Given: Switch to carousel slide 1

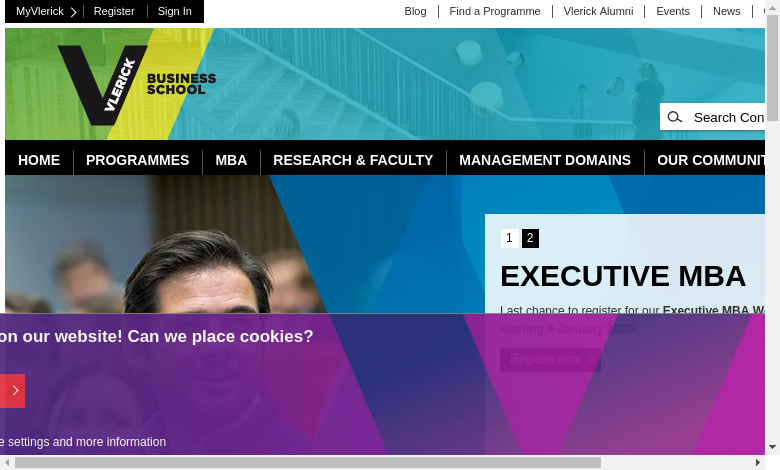Looking at the screenshot, I should [x=509, y=238].
